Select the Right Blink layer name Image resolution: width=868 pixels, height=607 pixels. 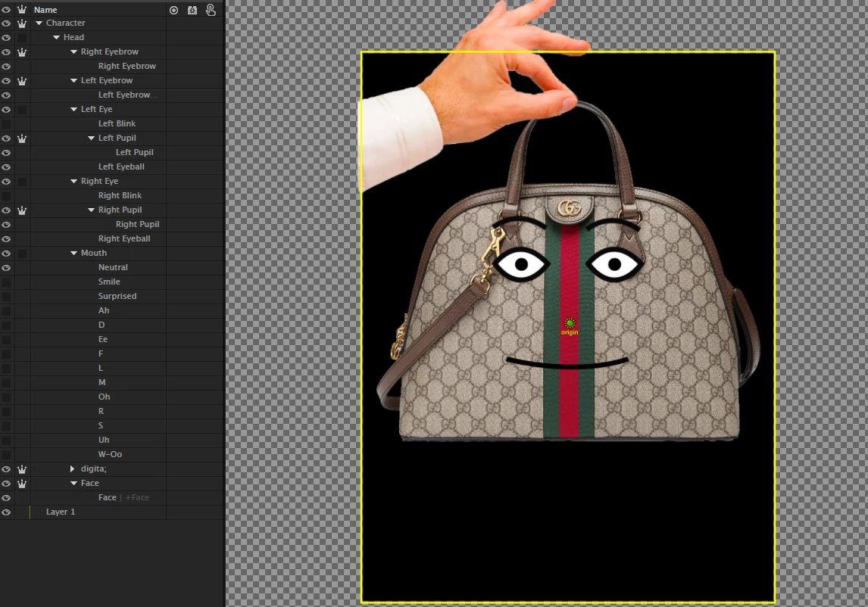tap(120, 195)
